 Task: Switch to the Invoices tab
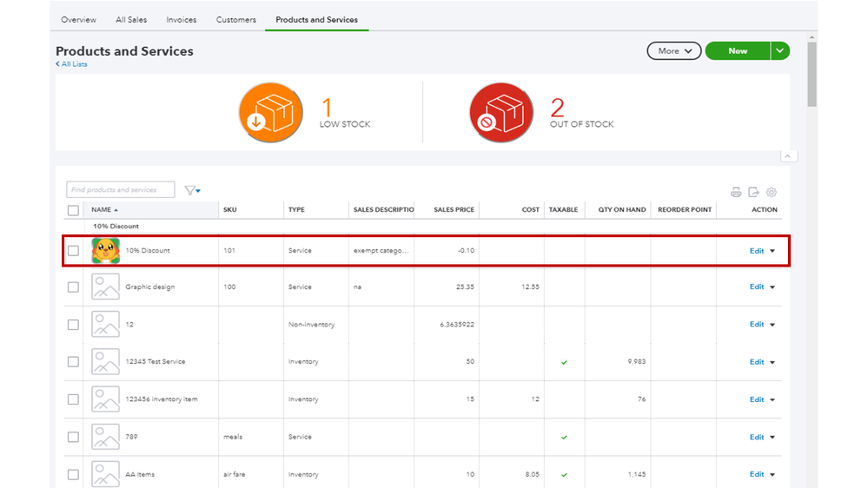coord(182,20)
